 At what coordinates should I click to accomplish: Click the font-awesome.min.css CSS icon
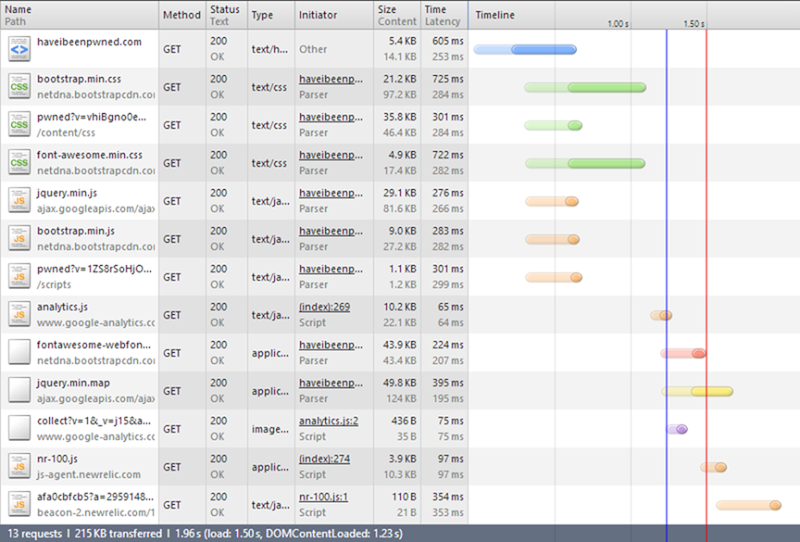pyautogui.click(x=19, y=163)
